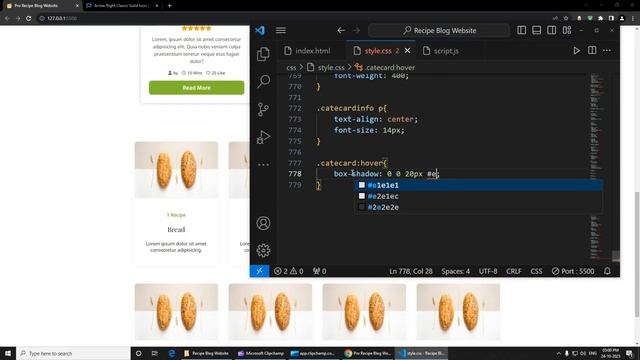Image resolution: width=640 pixels, height=360 pixels.
Task: Click browser address bar 127.0.0.1
Action: click(x=62, y=18)
